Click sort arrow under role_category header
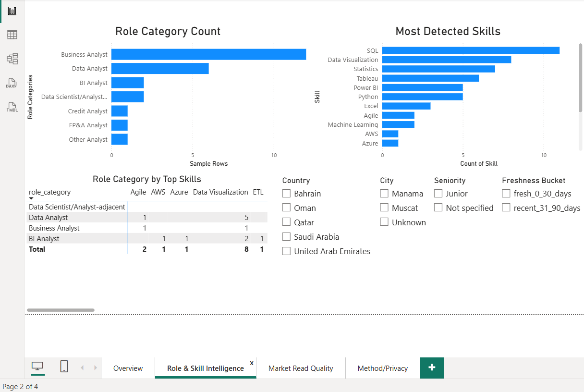 (x=31, y=198)
